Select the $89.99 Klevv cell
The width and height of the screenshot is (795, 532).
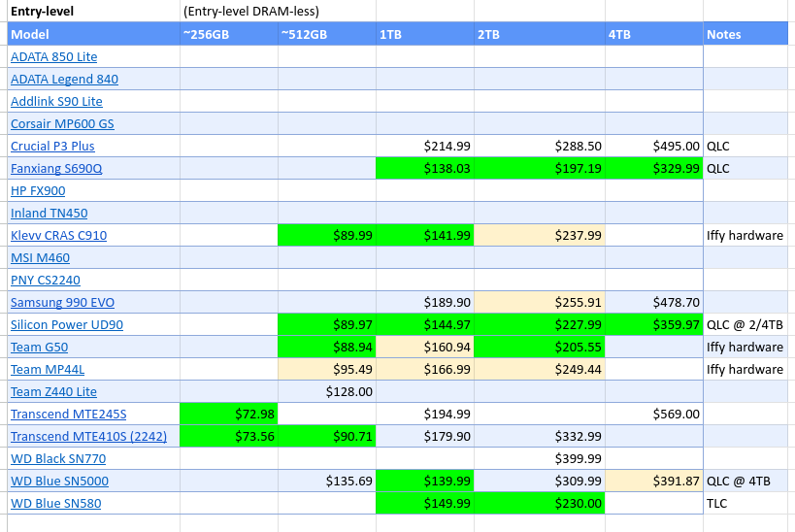point(327,235)
